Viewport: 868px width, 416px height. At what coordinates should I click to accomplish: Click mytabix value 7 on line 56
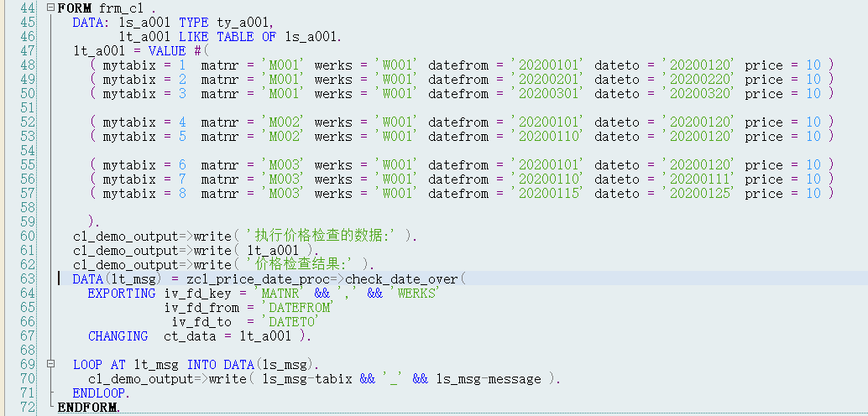click(183, 179)
